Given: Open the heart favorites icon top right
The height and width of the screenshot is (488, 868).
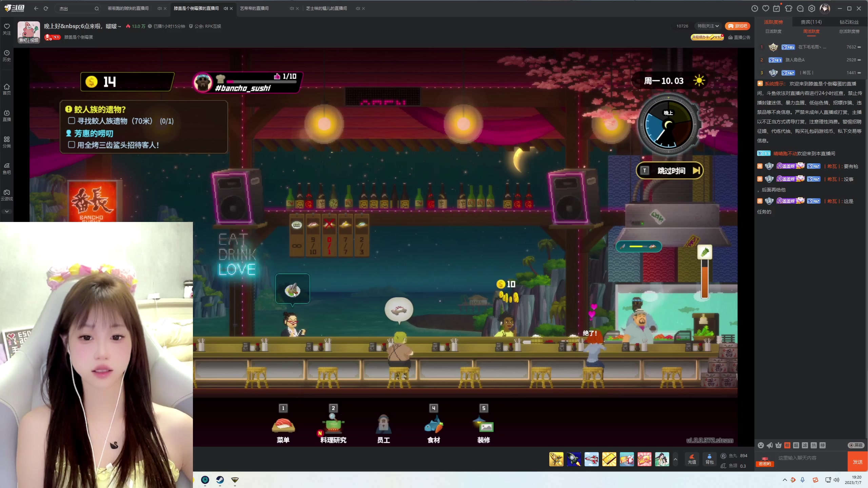Looking at the screenshot, I should [x=766, y=8].
